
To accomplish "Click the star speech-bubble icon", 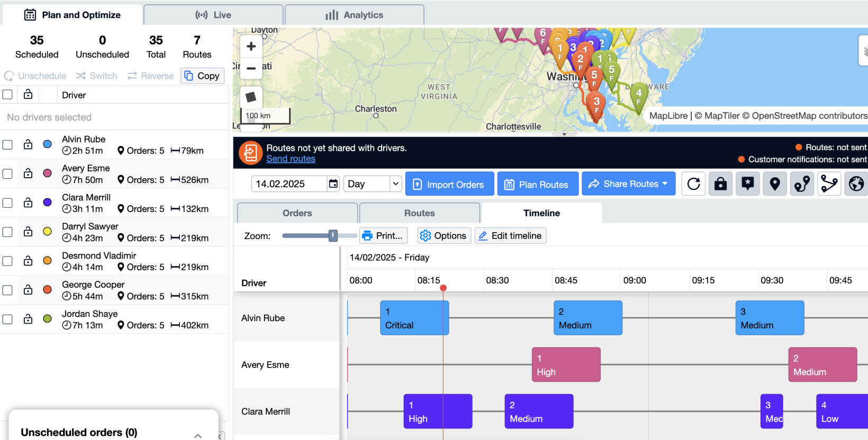I will (747, 184).
